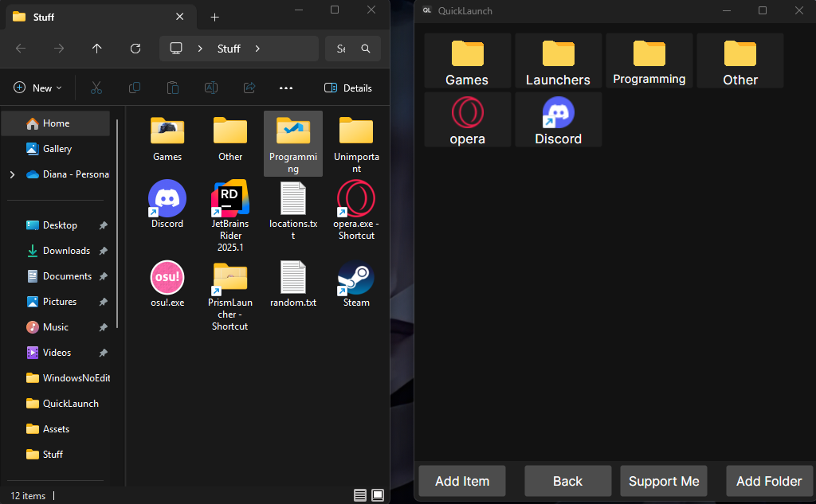The height and width of the screenshot is (504, 816).
Task: Click the Cut toolbar icon
Action: click(96, 88)
